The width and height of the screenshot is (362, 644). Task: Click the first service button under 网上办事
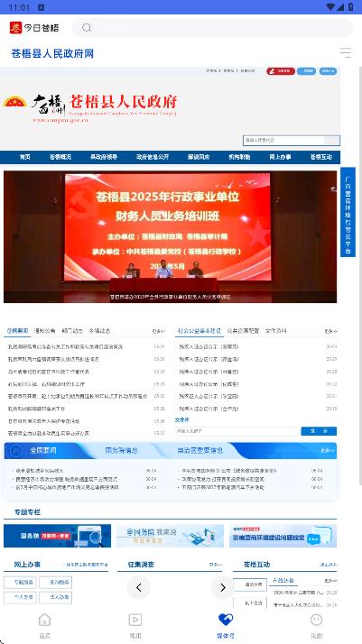pyautogui.click(x=20, y=582)
